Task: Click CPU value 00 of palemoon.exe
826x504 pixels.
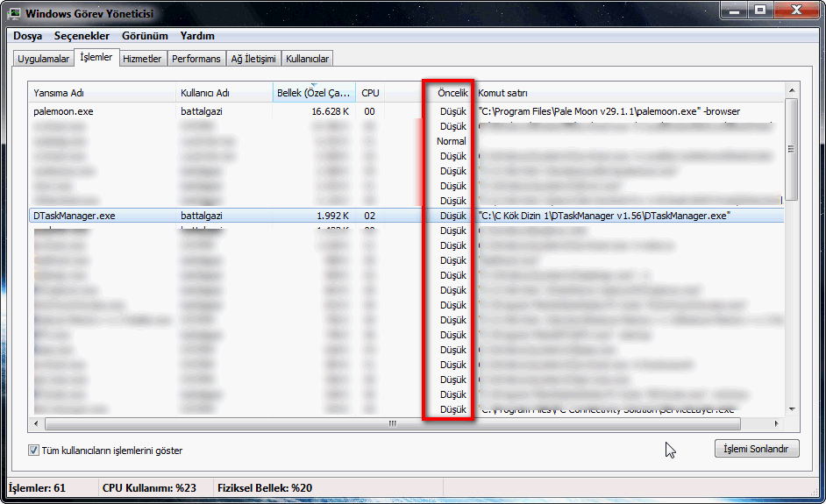Action: pyautogui.click(x=370, y=111)
